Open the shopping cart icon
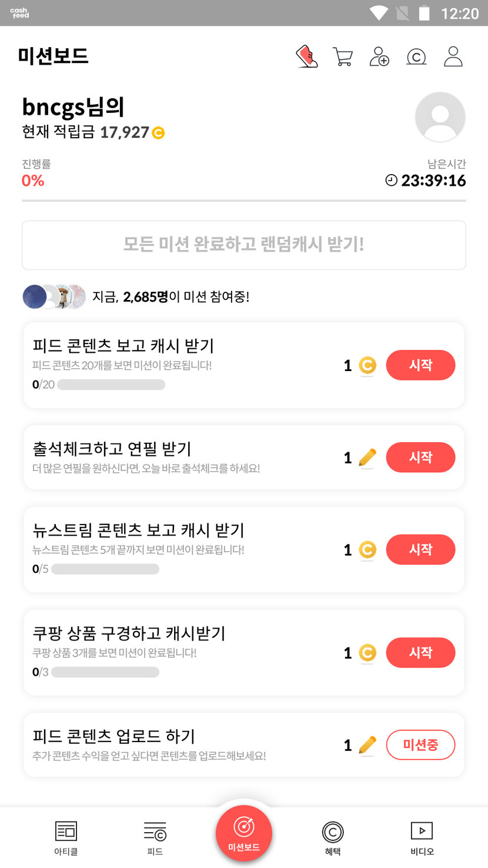Screen dimensions: 488x868 point(342,57)
